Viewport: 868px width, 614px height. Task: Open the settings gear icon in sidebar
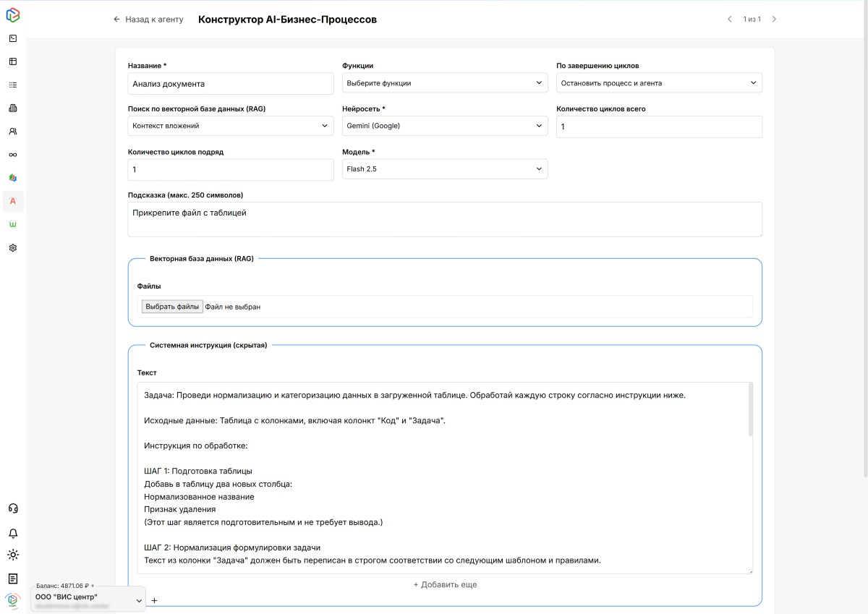tap(13, 247)
